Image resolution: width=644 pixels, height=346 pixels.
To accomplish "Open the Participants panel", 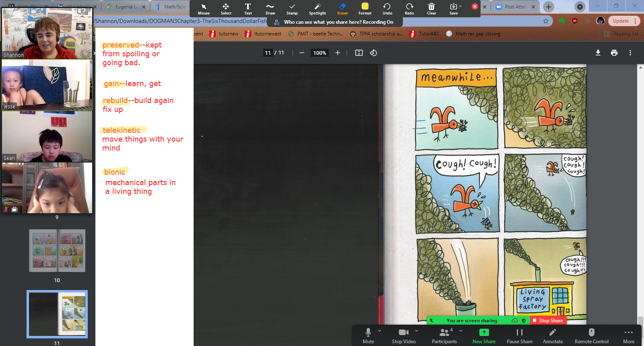I will (x=444, y=336).
